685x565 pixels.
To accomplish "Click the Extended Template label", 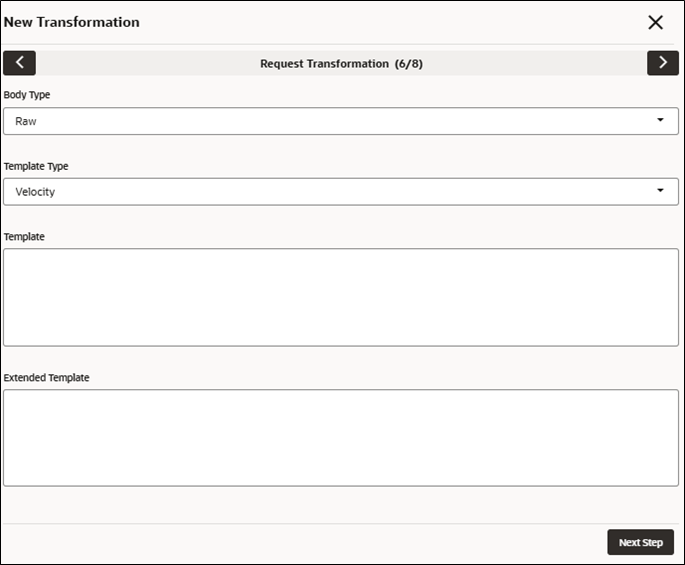I will tap(46, 378).
